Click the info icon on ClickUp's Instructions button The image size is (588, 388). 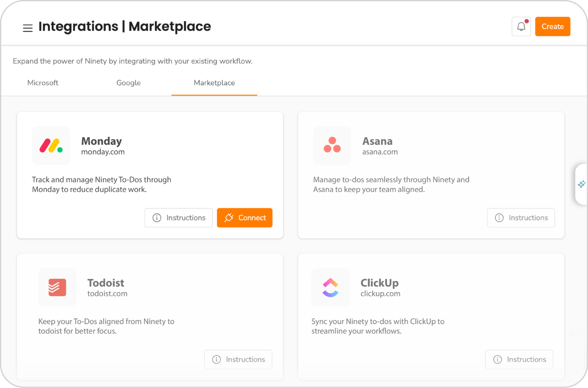(498, 359)
